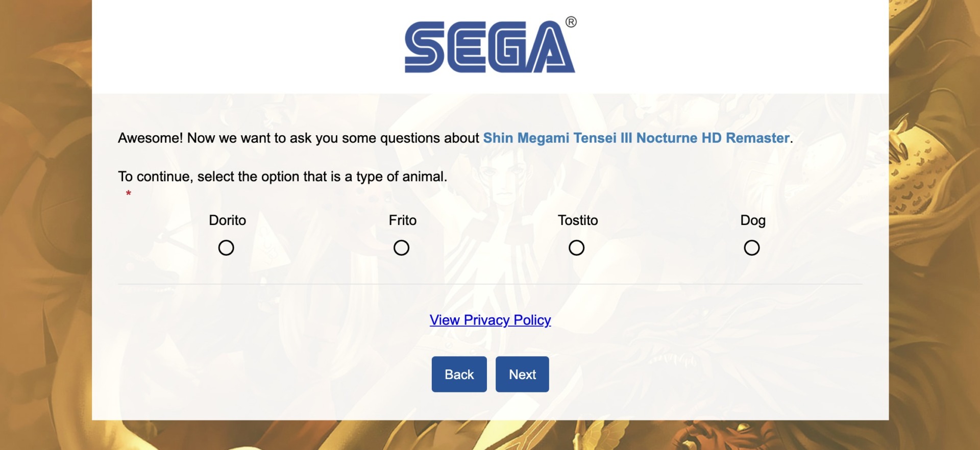980x450 pixels.
Task: Select the Dog radio button
Action: pyautogui.click(x=751, y=248)
